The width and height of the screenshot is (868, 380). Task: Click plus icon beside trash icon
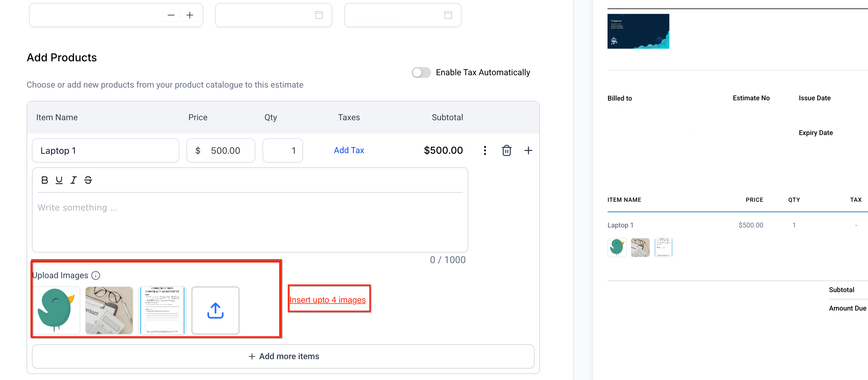point(528,150)
